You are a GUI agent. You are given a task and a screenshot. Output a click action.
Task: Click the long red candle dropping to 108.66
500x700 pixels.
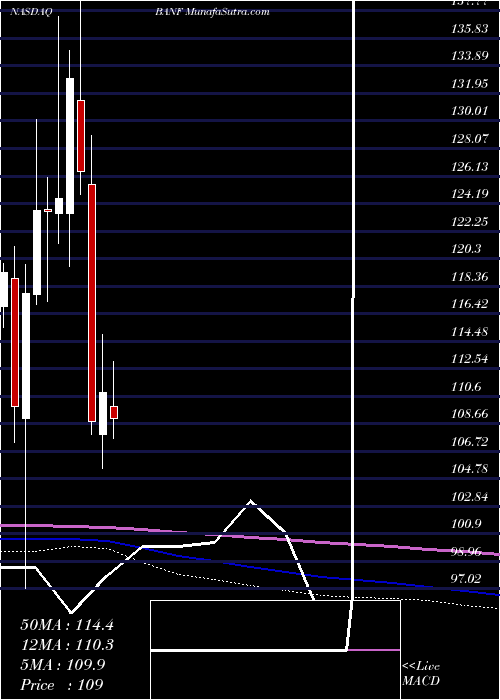point(92,303)
